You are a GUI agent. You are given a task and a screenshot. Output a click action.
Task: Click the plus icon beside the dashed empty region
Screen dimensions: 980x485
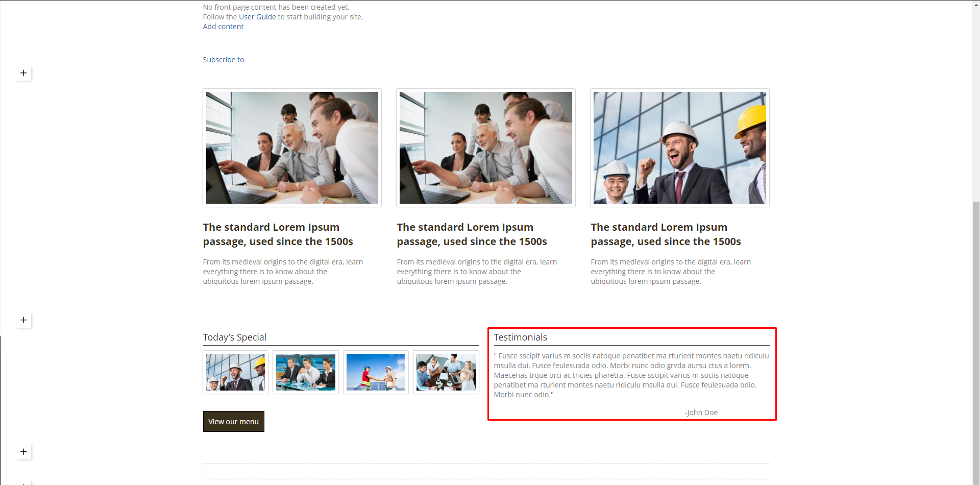(23, 452)
